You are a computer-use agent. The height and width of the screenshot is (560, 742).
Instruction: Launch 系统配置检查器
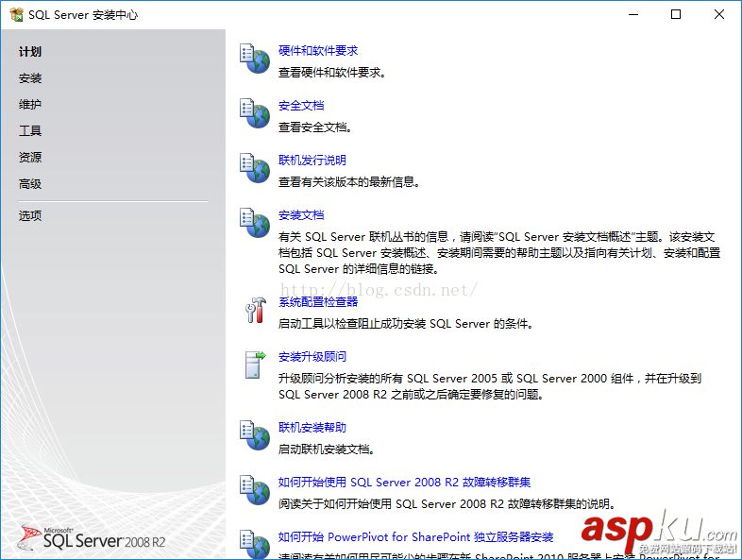pyautogui.click(x=318, y=302)
